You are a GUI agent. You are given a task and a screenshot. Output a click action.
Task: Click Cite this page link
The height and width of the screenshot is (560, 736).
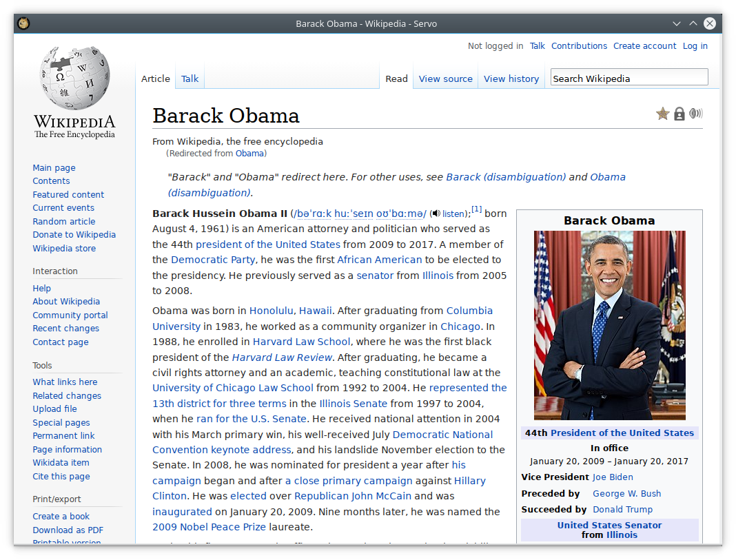[61, 477]
